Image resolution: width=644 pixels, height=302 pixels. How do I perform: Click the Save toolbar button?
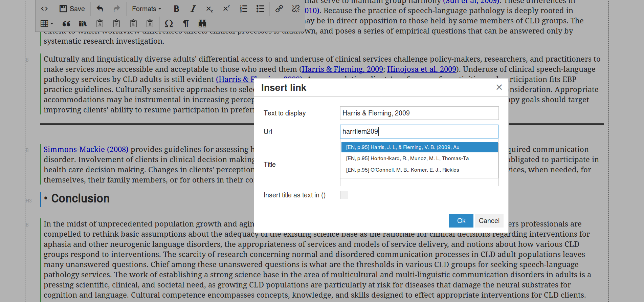point(72,9)
